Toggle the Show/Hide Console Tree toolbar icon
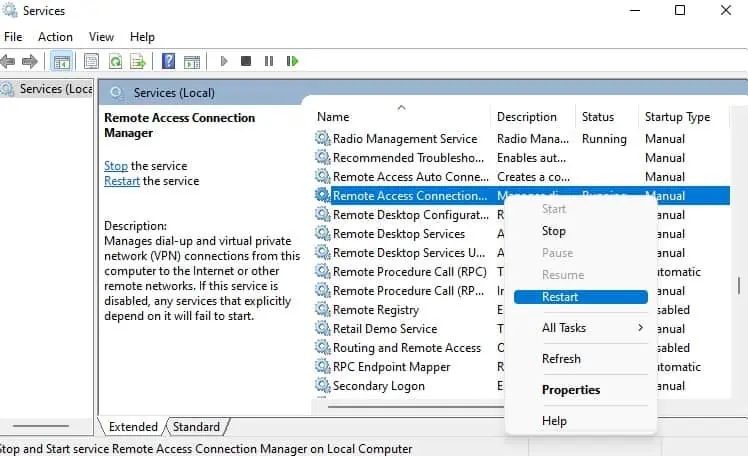This screenshot has height=456, width=748. coord(62,61)
